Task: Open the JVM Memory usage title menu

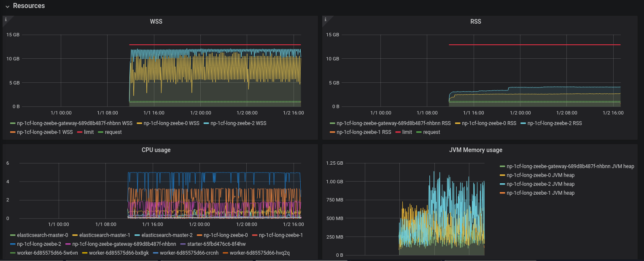Action: [x=476, y=150]
